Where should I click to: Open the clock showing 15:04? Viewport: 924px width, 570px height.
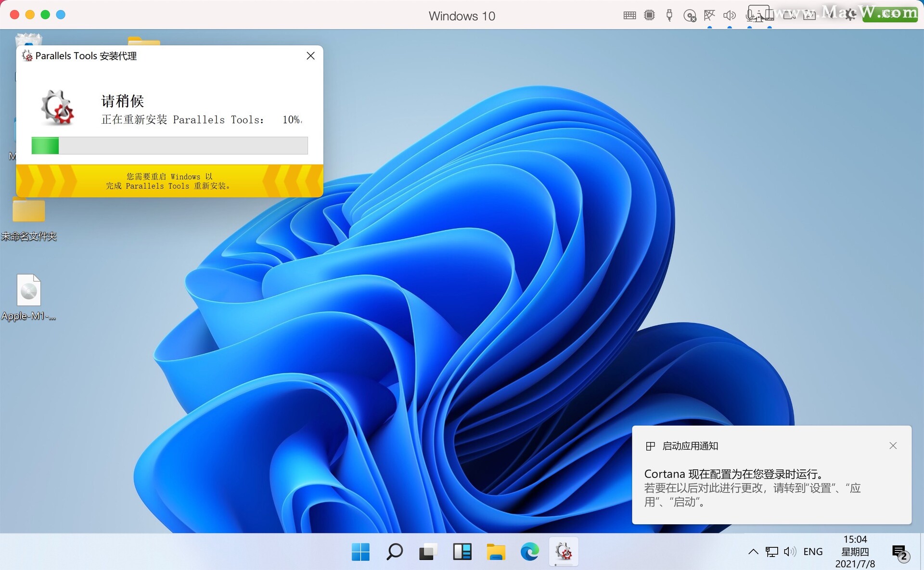[855, 552]
